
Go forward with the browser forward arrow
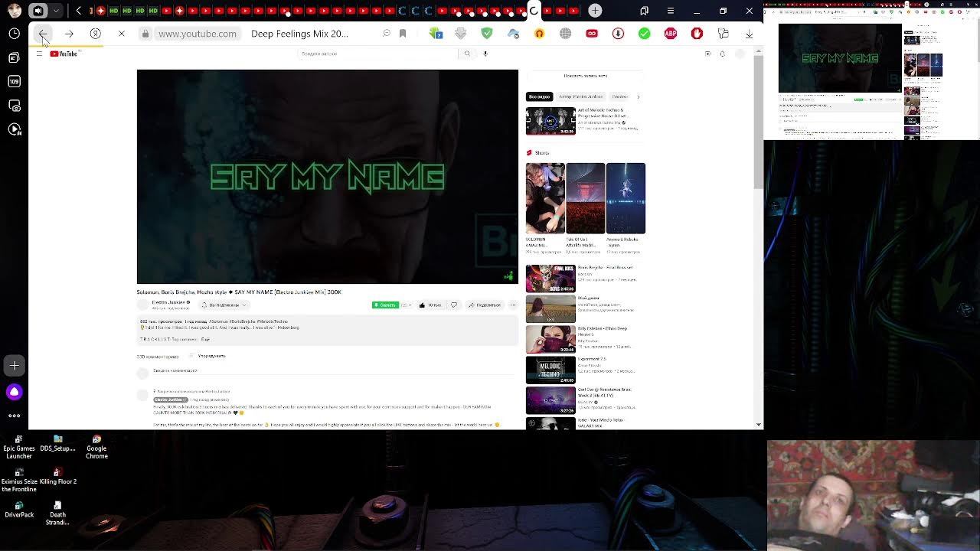click(69, 34)
